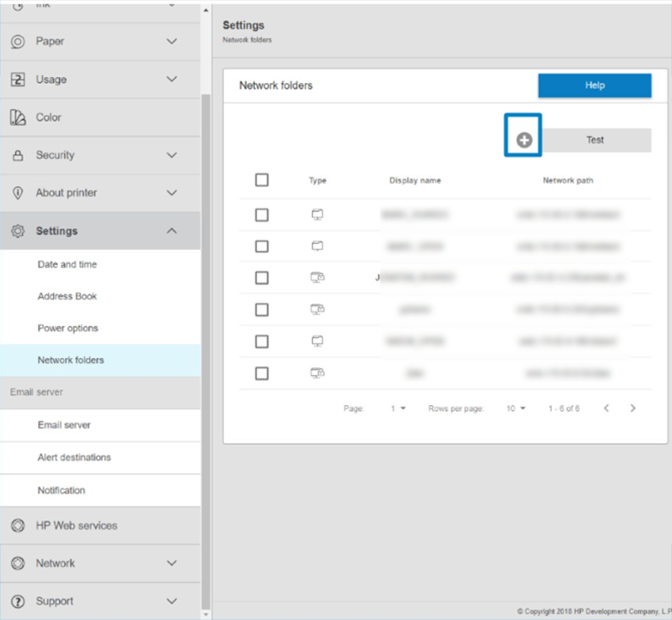Click the Test button
This screenshot has width=672, height=620.
[x=595, y=140]
